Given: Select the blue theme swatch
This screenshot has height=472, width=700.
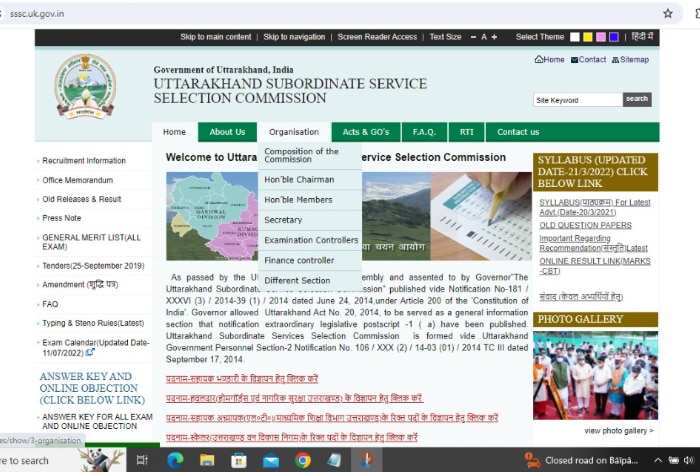Looking at the screenshot, I should [x=614, y=37].
